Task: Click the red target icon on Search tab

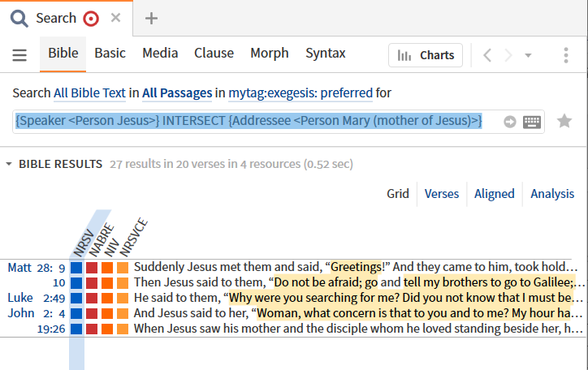Action: [91, 19]
